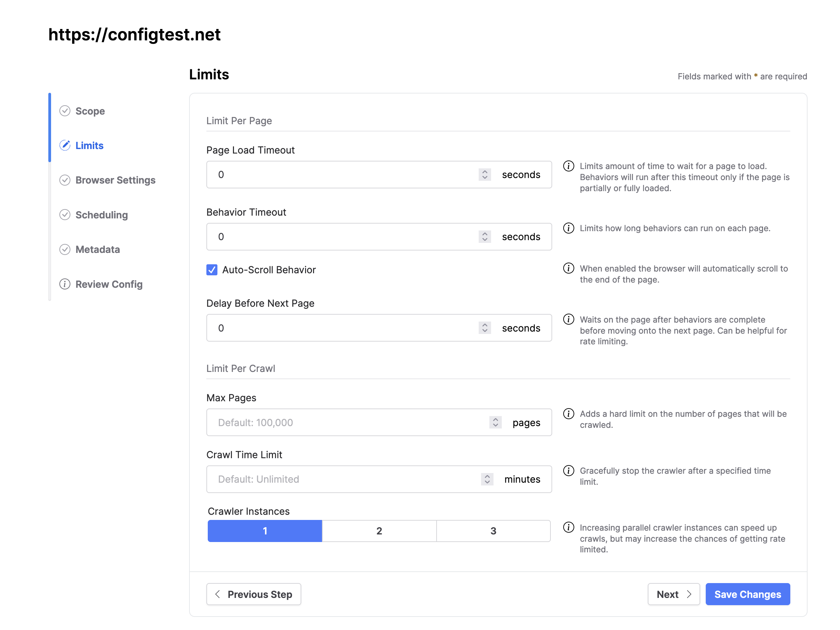The width and height of the screenshot is (840, 630).
Task: Go to the Browser Settings step
Action: 115,180
